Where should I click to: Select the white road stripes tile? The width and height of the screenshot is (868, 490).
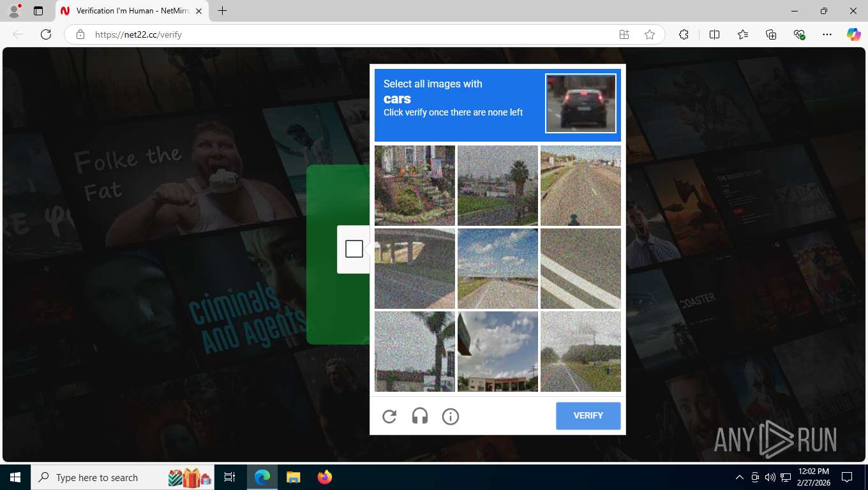click(581, 269)
